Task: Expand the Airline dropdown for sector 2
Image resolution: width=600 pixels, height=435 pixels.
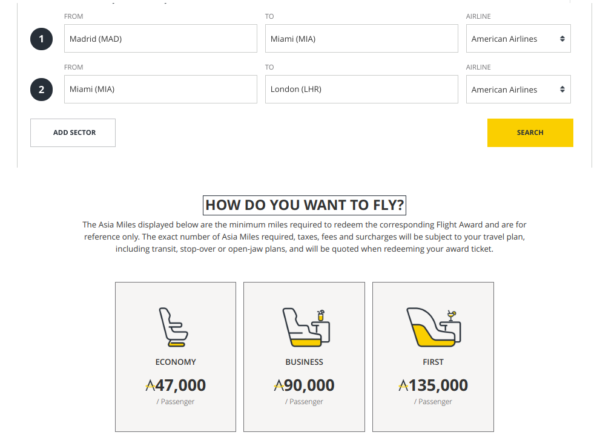Action: (518, 89)
